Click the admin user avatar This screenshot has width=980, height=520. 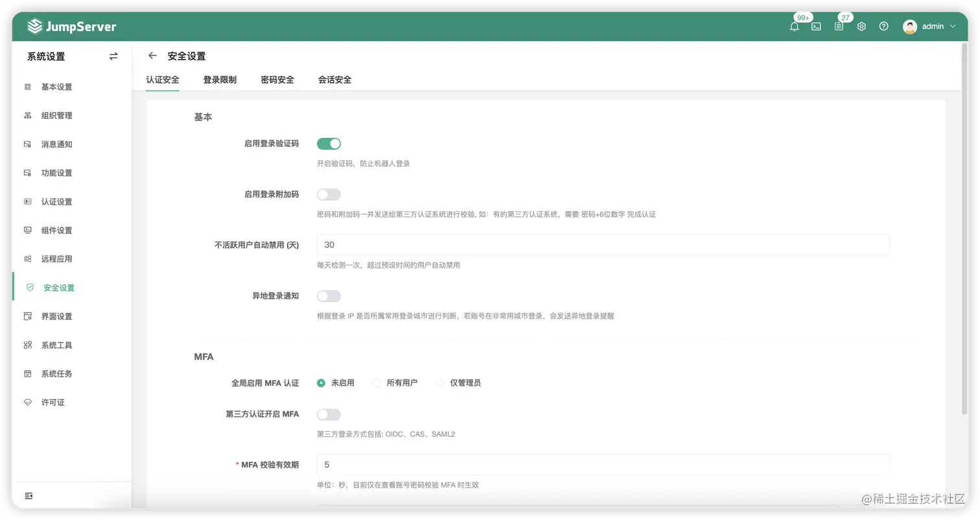pyautogui.click(x=910, y=27)
